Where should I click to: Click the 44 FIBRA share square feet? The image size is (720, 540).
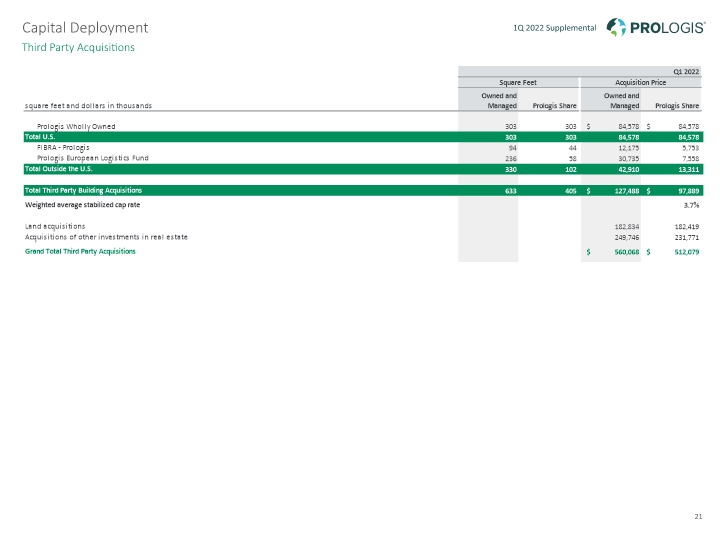[x=572, y=148]
